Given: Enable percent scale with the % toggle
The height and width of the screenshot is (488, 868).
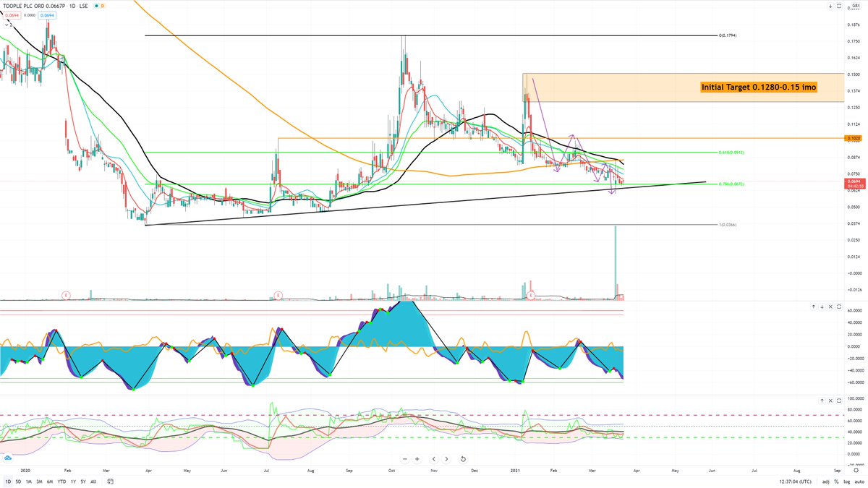Looking at the screenshot, I should pos(838,482).
